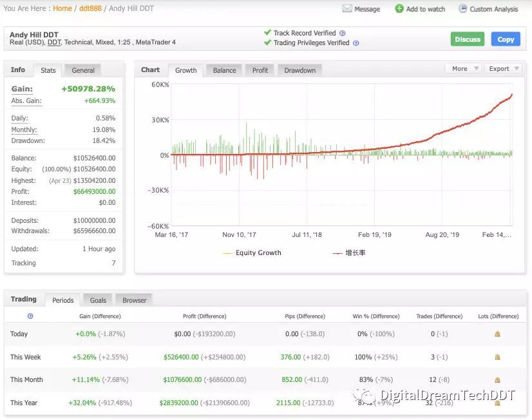Click the lock icon in This Month row
This screenshot has height=420, width=532.
click(497, 380)
